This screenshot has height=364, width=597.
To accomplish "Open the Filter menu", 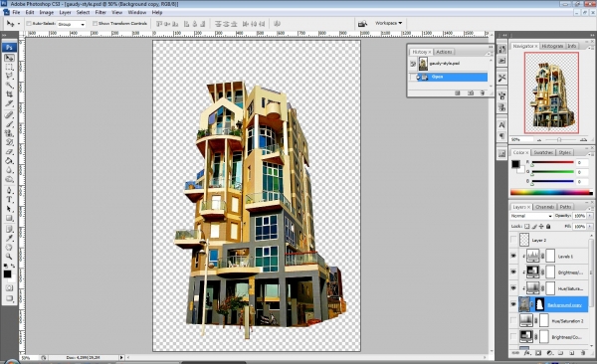I will [x=100, y=12].
